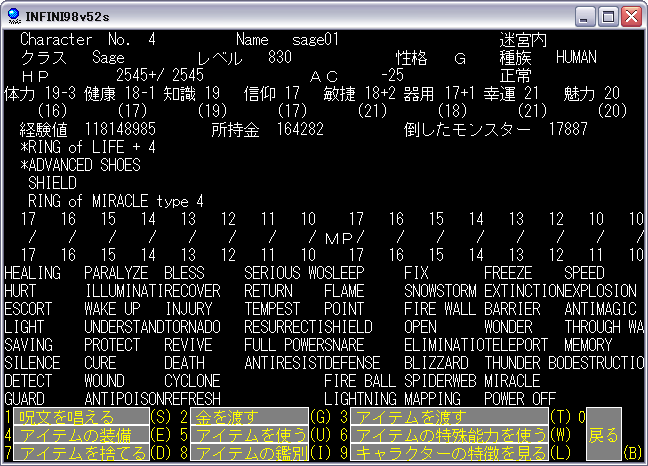This screenshot has height=466, width=648.
Task: Click the *ADVANCED SHOES item
Action: [81, 165]
